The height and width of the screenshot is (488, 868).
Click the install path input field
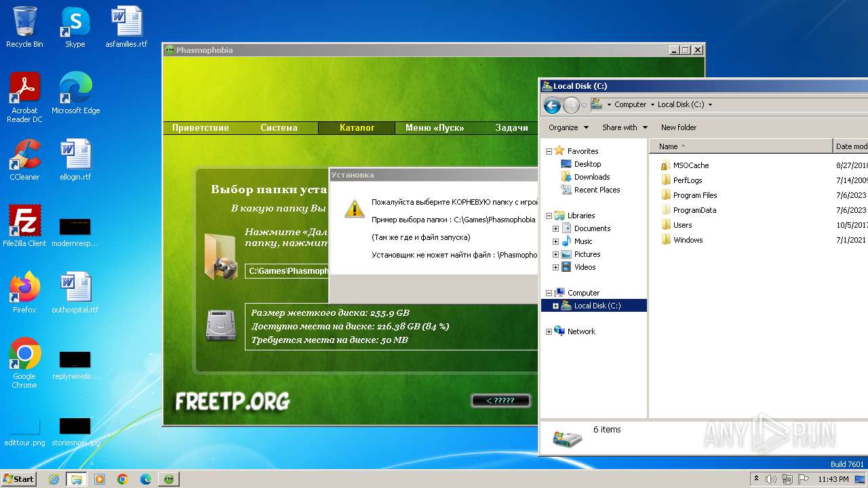tap(288, 271)
